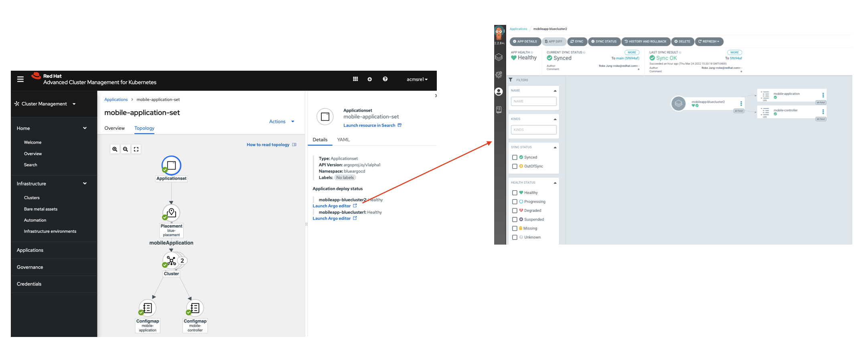Open the YAML tab in side panel

coord(343,140)
